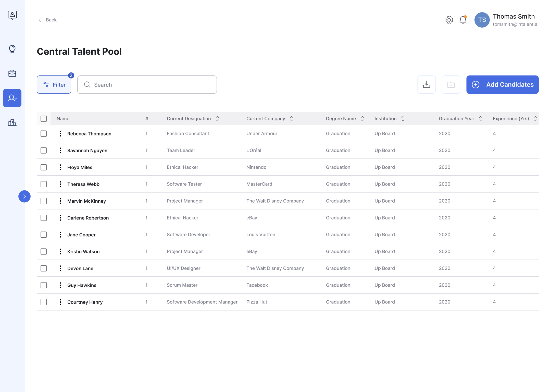Open row menu for Jane Cooper

[60, 235]
